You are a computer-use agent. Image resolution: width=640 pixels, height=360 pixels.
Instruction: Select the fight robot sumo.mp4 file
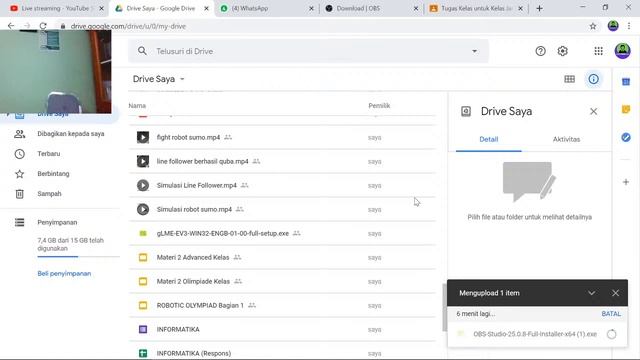click(x=282, y=138)
